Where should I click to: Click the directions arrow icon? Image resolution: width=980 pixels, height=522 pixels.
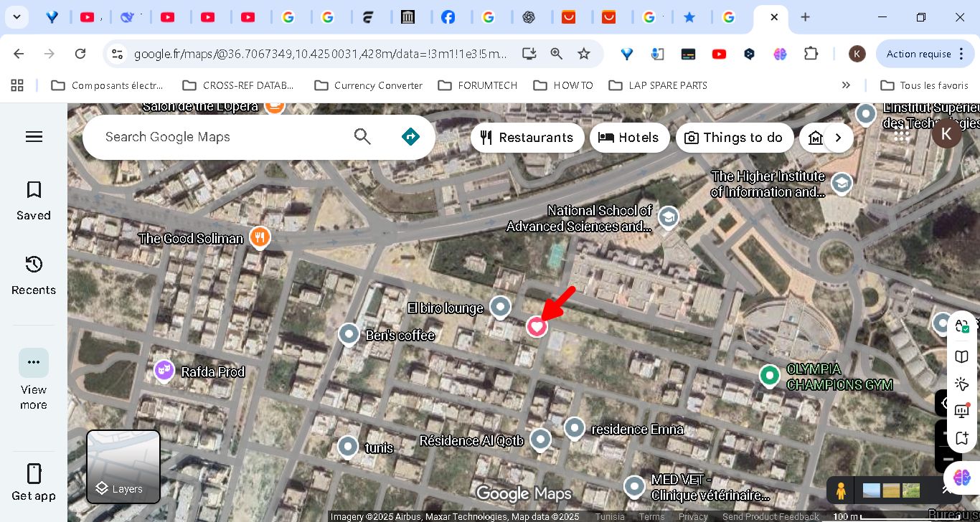(x=410, y=136)
